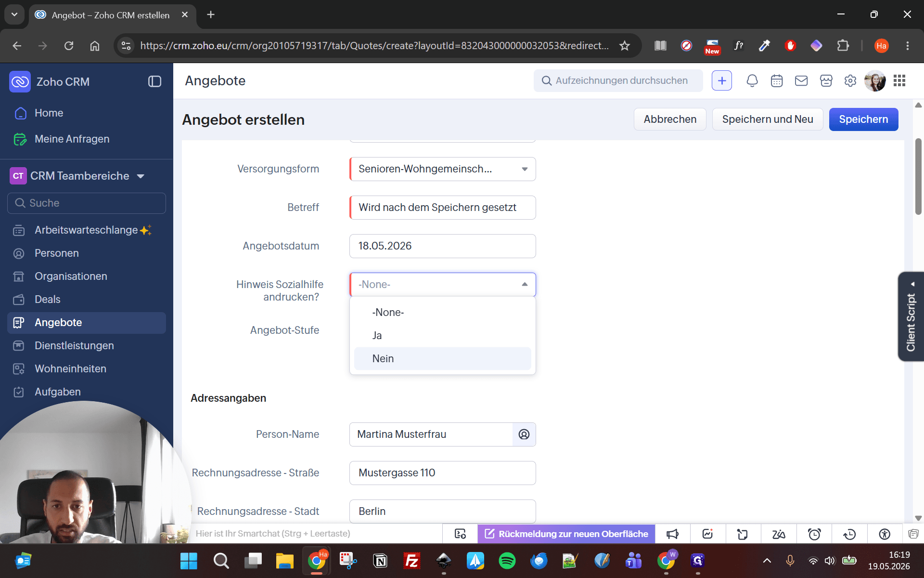Open Notion from the taskbar
924x578 pixels.
(x=380, y=561)
